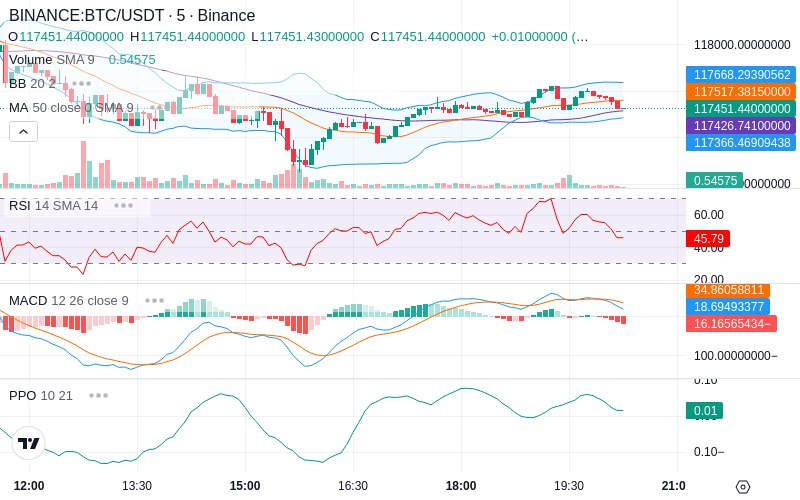Viewport: 800px width, 500px height.
Task: Click the high price value H117451.44
Action: click(187, 37)
